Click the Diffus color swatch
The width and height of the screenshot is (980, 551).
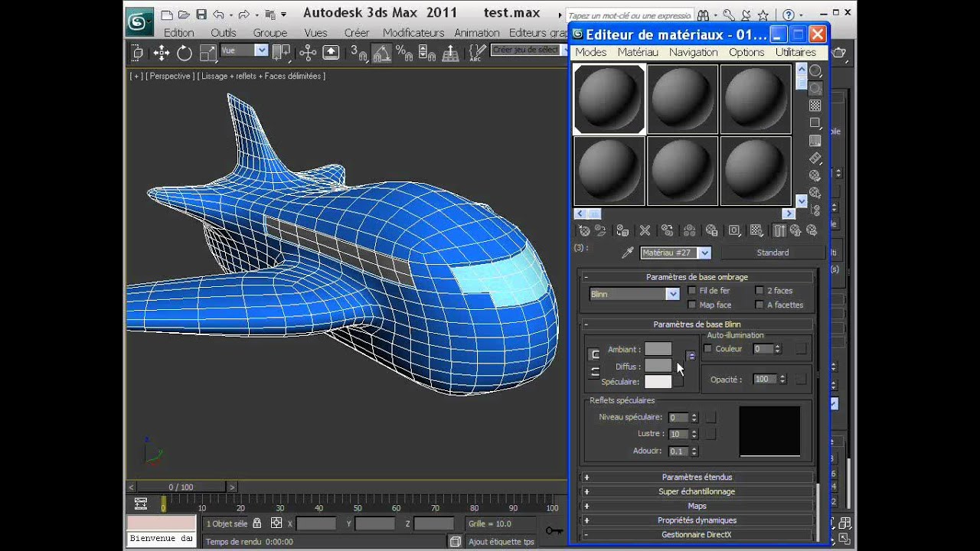click(658, 366)
